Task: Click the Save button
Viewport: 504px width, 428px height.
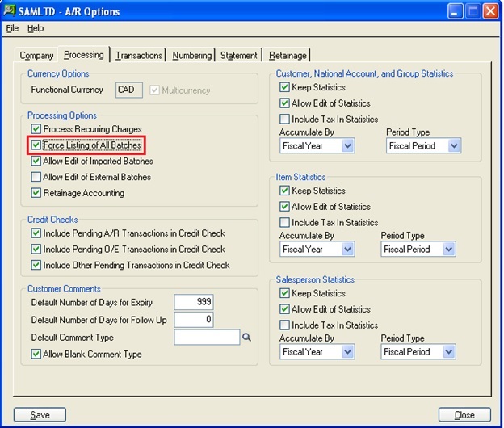Action: (x=40, y=415)
